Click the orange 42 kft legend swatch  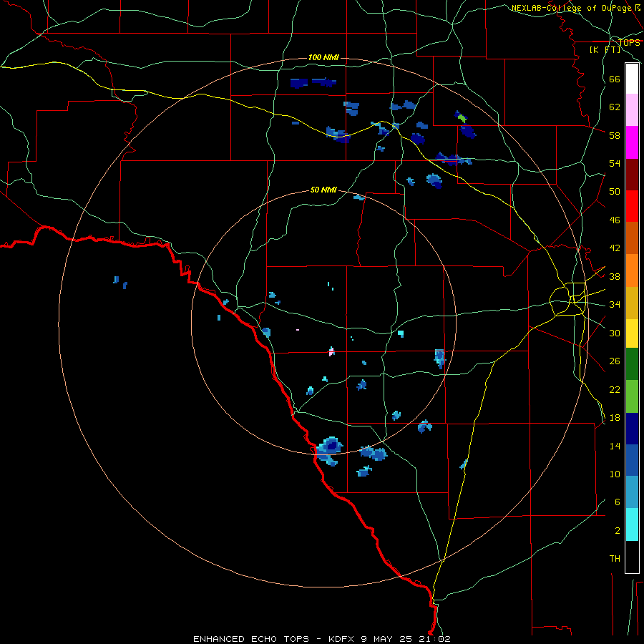[x=632, y=270]
